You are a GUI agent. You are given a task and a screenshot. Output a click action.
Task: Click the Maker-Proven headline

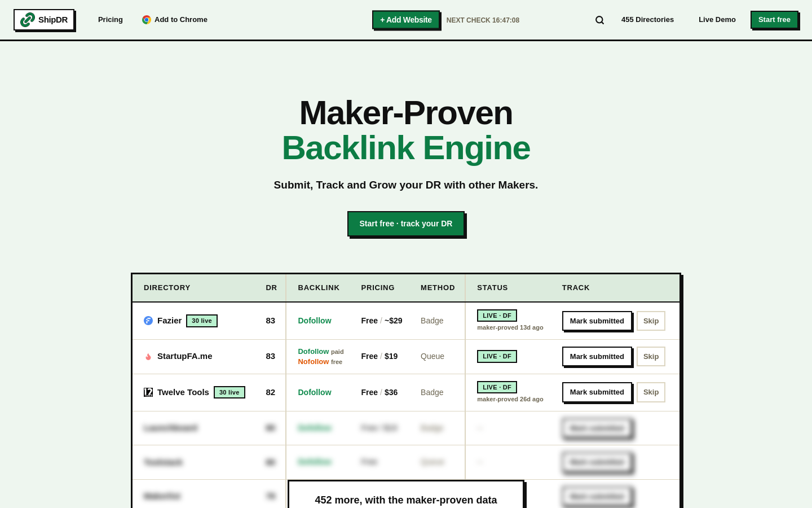[406, 113]
